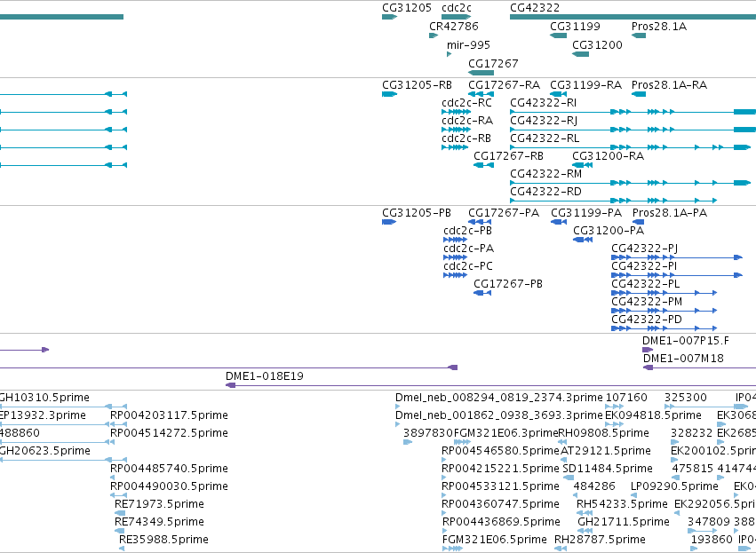Click the cdc2c-RB transcript label
Image resolution: width=756 pixels, height=553 pixels.
point(466,138)
